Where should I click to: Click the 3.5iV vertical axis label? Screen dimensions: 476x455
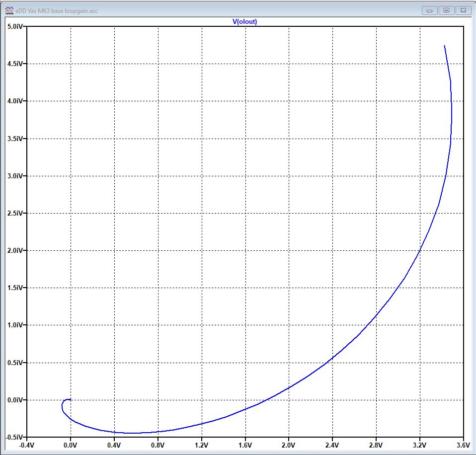point(15,139)
